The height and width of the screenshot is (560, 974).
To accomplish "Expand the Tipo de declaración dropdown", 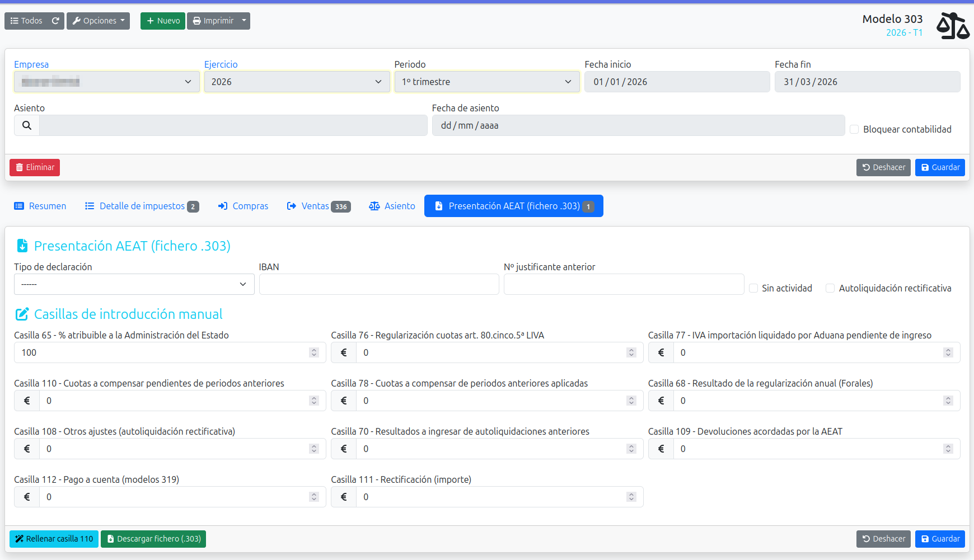I will (134, 284).
